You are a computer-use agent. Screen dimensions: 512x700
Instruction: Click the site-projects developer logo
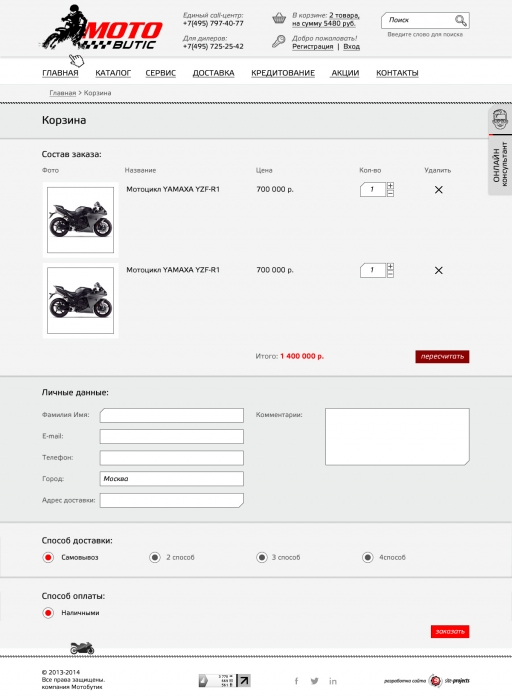click(449, 681)
